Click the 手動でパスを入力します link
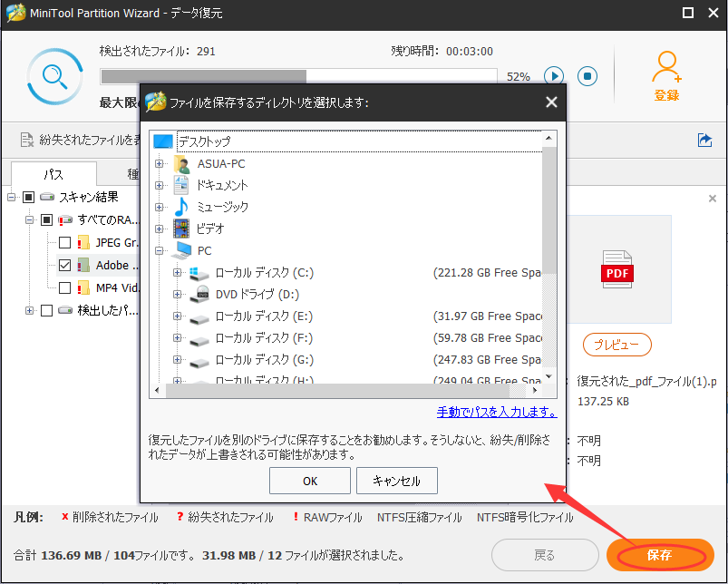 point(497,412)
